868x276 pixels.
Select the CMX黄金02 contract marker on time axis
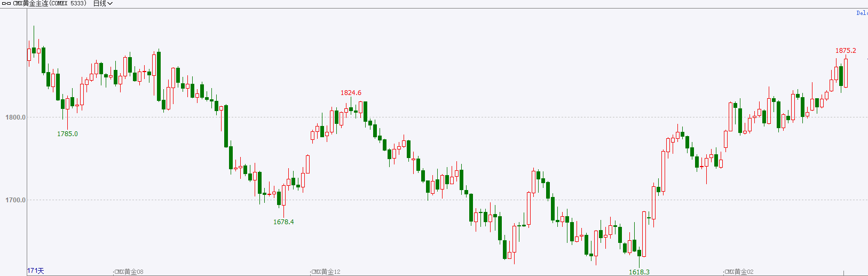coord(739,272)
